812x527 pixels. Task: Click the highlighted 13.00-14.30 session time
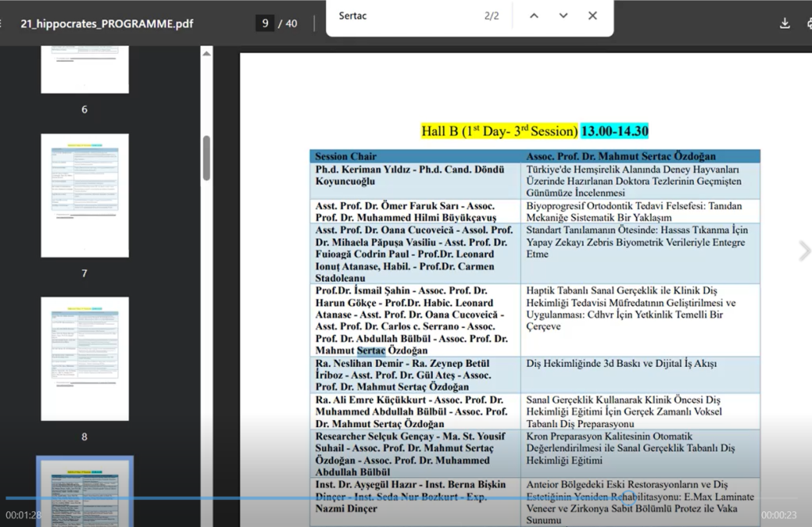point(614,131)
